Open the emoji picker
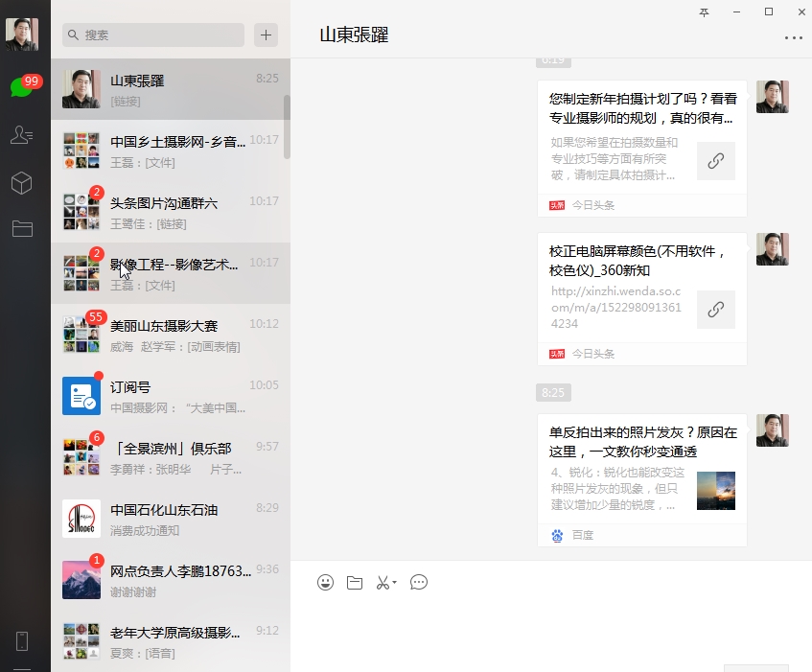 325,582
